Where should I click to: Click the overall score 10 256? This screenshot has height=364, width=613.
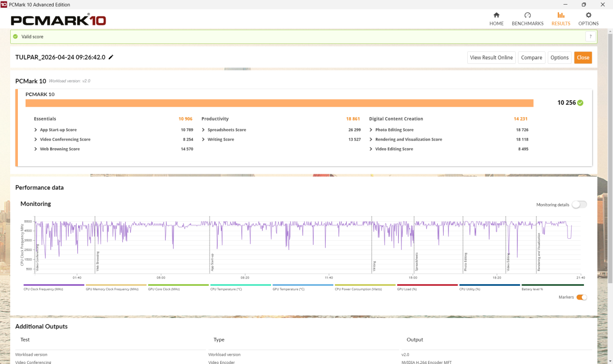(x=566, y=103)
